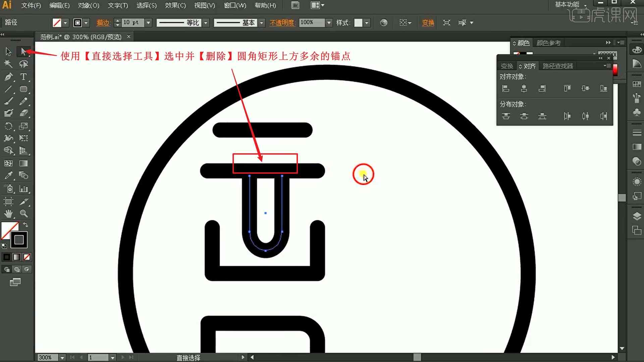The height and width of the screenshot is (362, 644).
Task: Select the Lasso tool
Action: [23, 64]
